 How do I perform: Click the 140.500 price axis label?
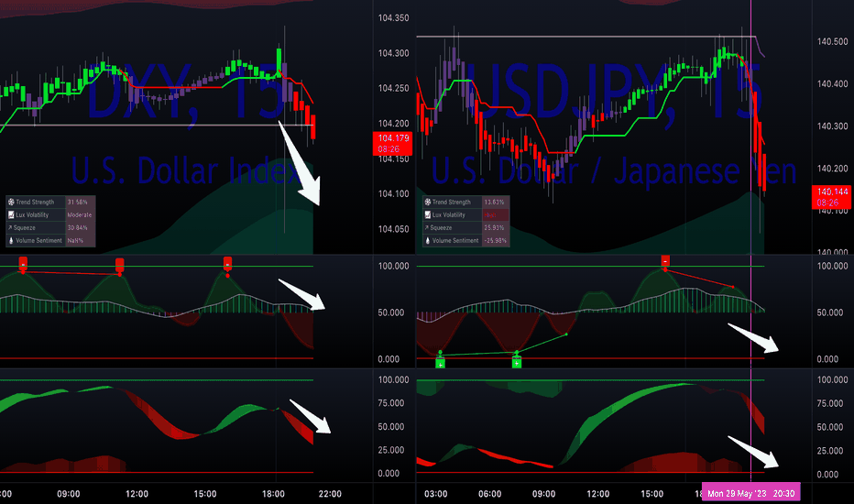point(832,41)
